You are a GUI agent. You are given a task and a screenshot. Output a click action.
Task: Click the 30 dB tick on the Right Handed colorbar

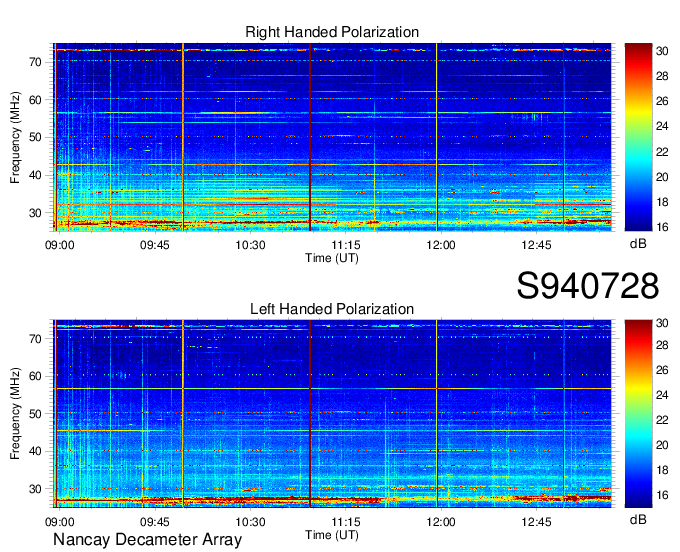pos(662,51)
